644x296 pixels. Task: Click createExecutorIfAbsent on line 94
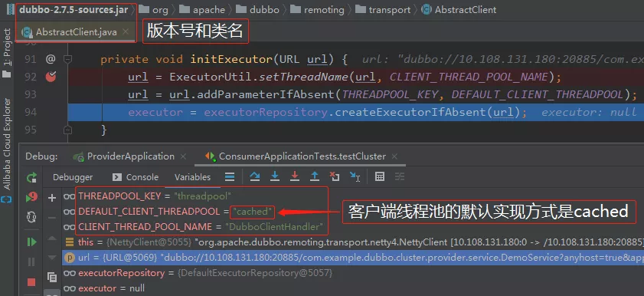coord(411,113)
